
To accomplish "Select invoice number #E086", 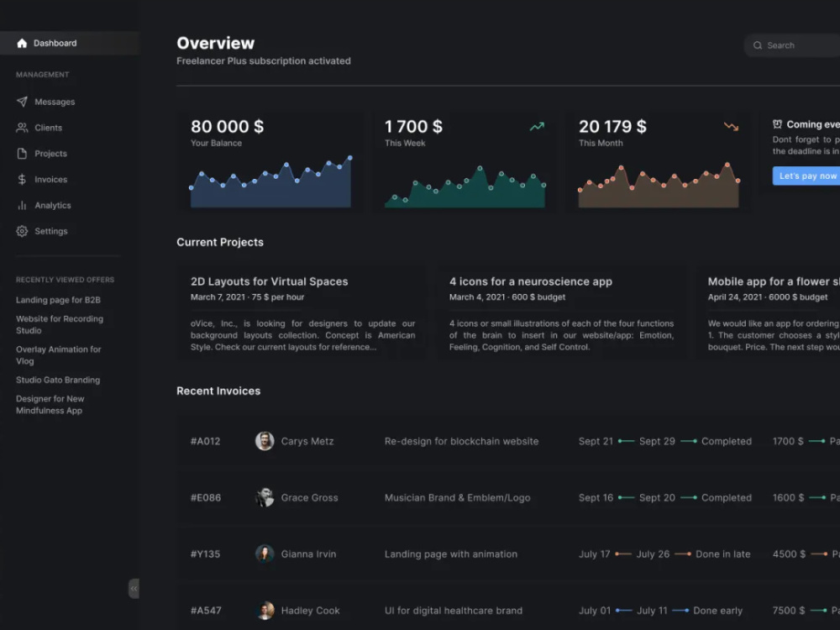I will pos(206,497).
